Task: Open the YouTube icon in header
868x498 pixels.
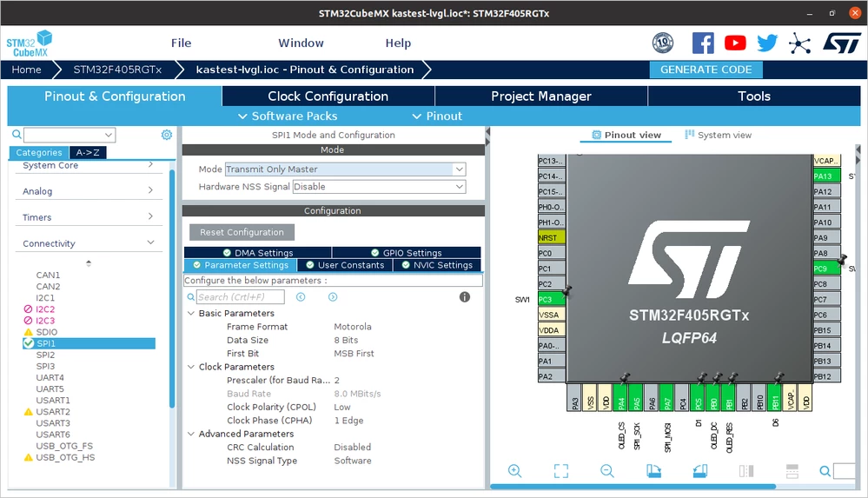Action: pos(735,43)
